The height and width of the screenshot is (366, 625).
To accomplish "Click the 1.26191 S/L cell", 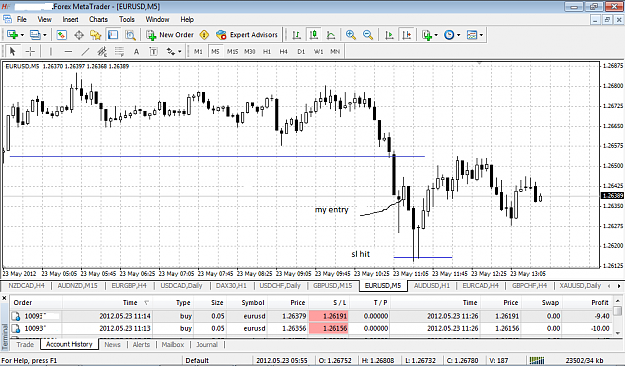I will pos(329,316).
